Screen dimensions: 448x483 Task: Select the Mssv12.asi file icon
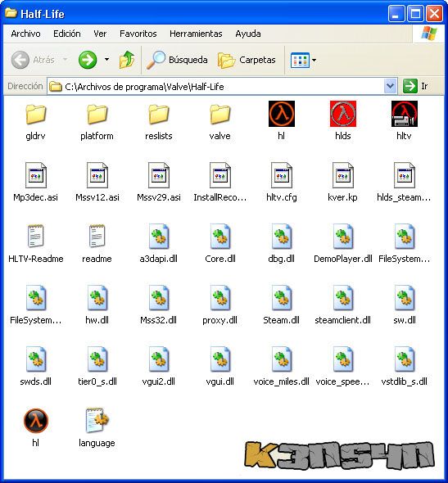(97, 175)
